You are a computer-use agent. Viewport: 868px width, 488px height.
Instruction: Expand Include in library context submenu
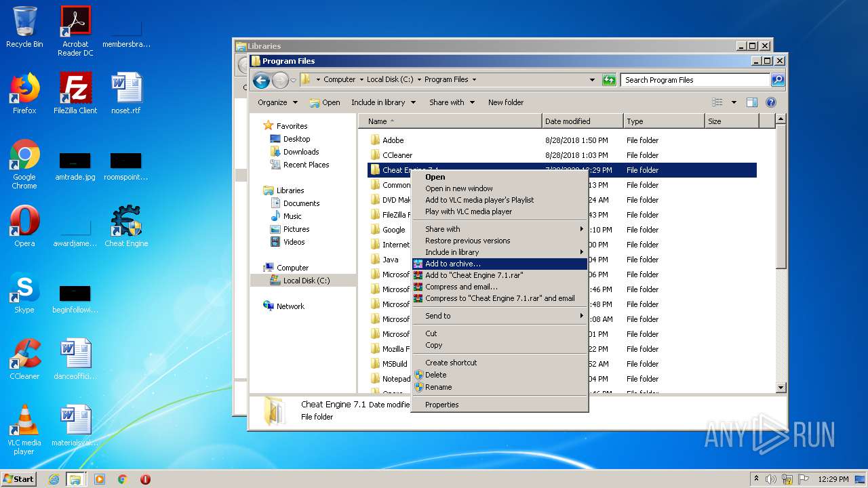(499, 252)
